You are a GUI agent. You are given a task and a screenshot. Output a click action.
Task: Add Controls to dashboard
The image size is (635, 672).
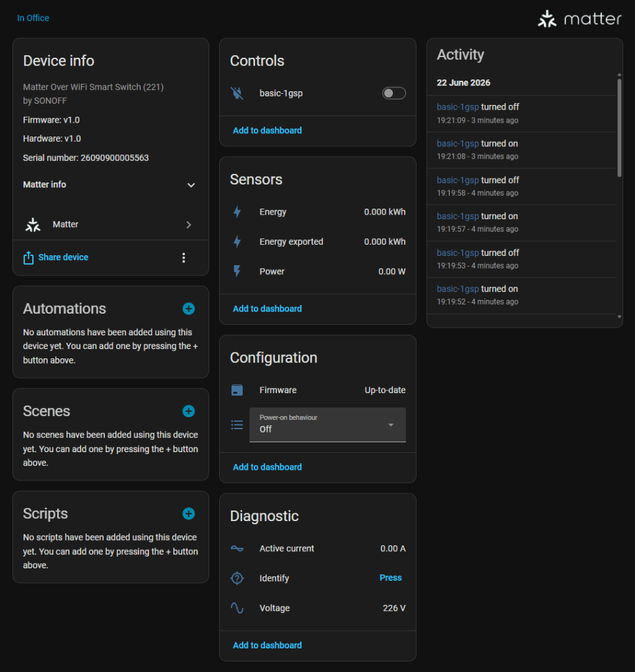click(267, 131)
